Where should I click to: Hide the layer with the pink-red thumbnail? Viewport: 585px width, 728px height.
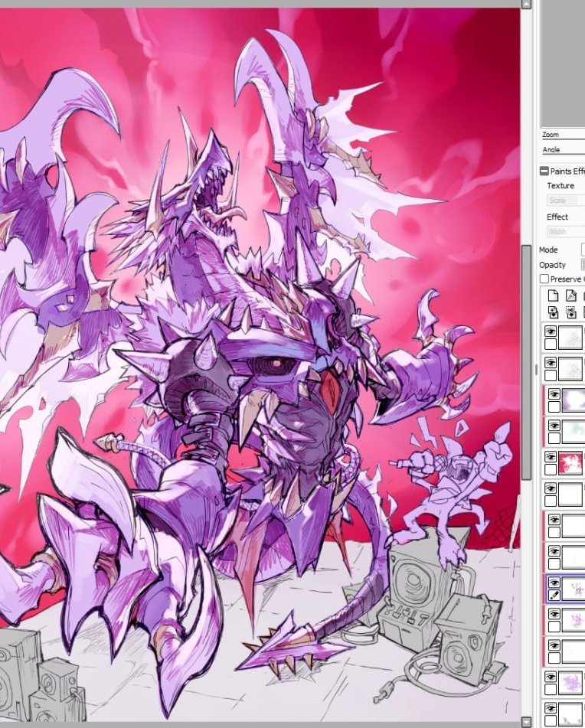(x=551, y=457)
